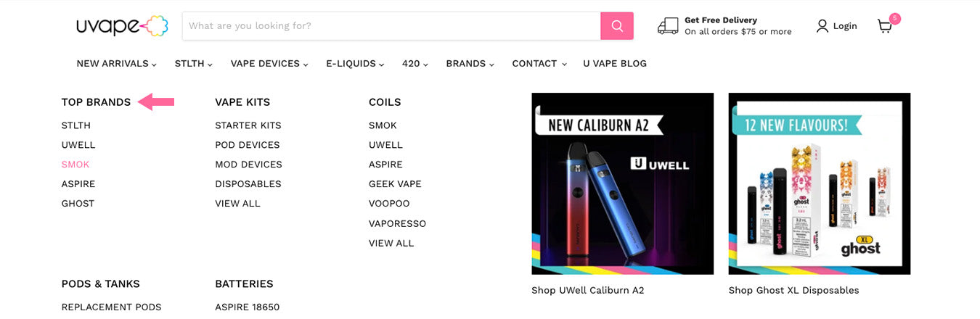This screenshot has height=319, width=980.
Task: Open the New Caliburn A2 banner image
Action: click(x=622, y=183)
